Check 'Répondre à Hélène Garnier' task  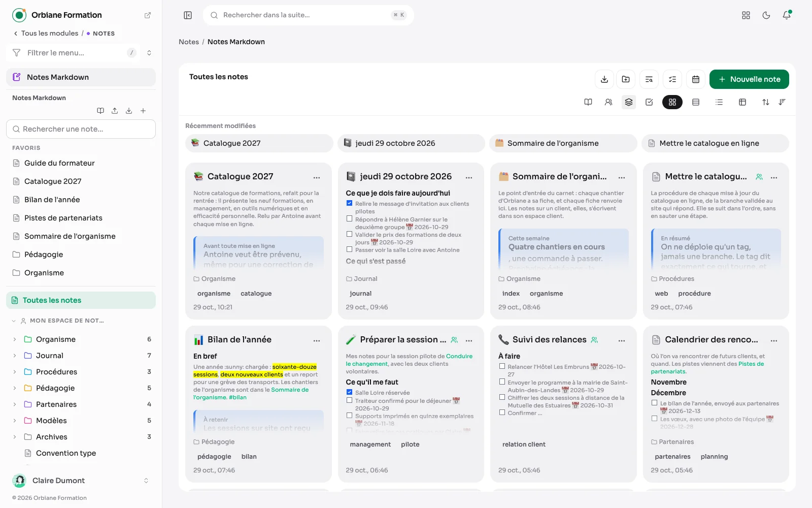(349, 219)
